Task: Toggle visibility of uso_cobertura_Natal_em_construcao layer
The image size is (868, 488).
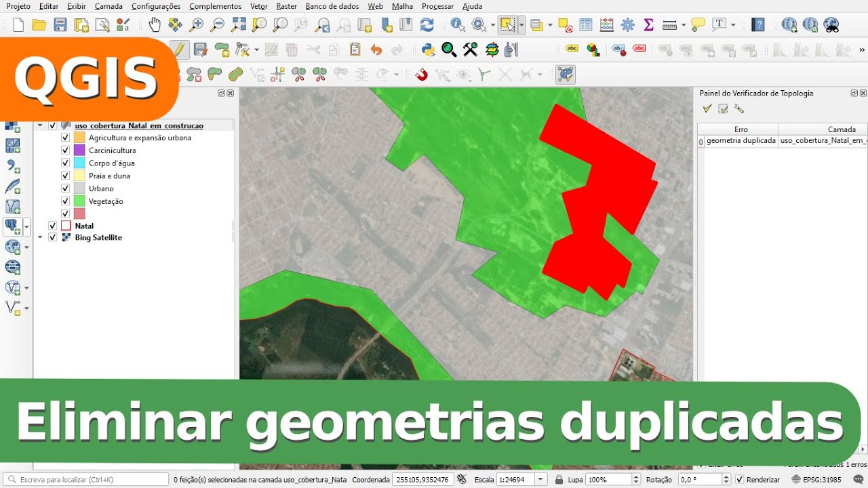Action: point(52,125)
